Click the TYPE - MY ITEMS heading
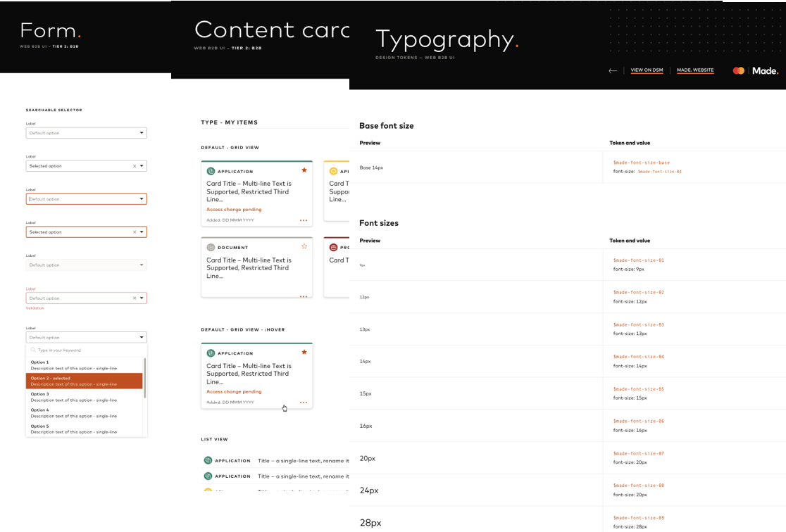Screen dimensions: 786x532 coord(229,122)
